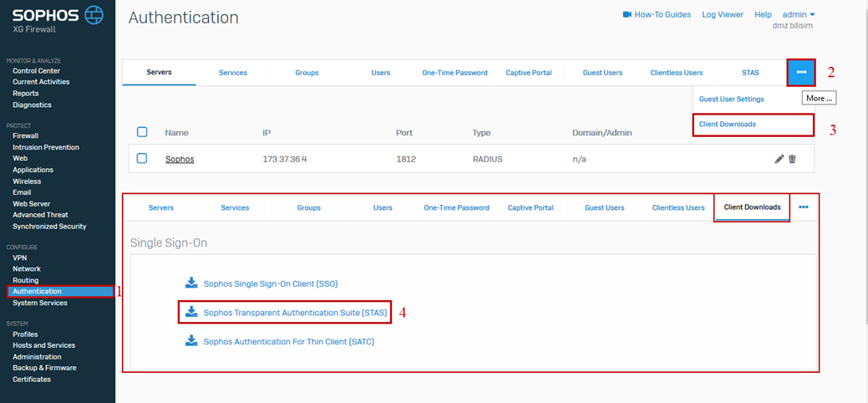Click ellipsis next to Client Downloads tab
The image size is (868, 403).
click(804, 207)
